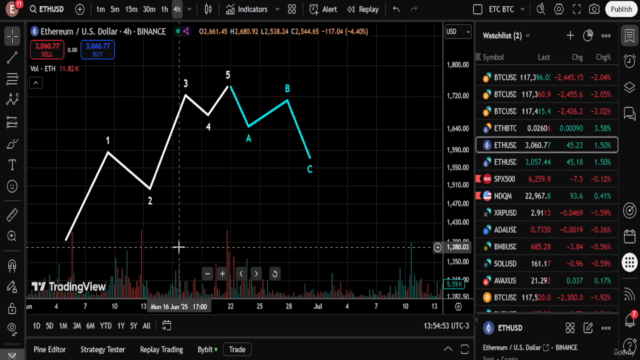640x360 pixels.
Task: Open the Fibonacci retracement tools
Action: [x=12, y=79]
